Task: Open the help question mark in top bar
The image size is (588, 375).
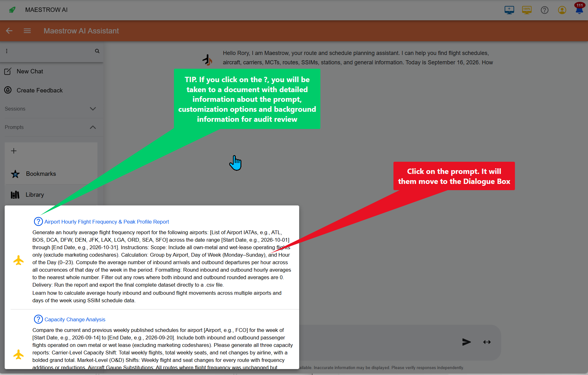Action: pyautogui.click(x=545, y=10)
